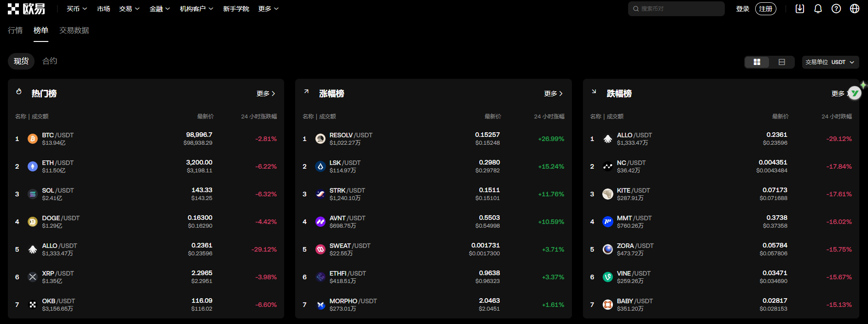Switch to grid card view
The width and height of the screenshot is (868, 324).
tap(757, 62)
